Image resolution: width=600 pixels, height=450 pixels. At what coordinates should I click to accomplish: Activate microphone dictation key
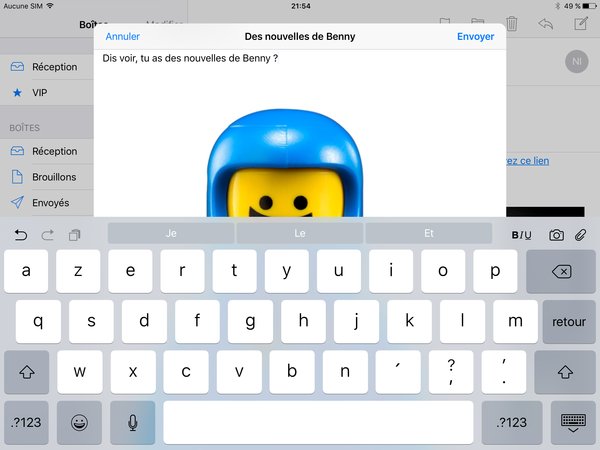tap(132, 422)
